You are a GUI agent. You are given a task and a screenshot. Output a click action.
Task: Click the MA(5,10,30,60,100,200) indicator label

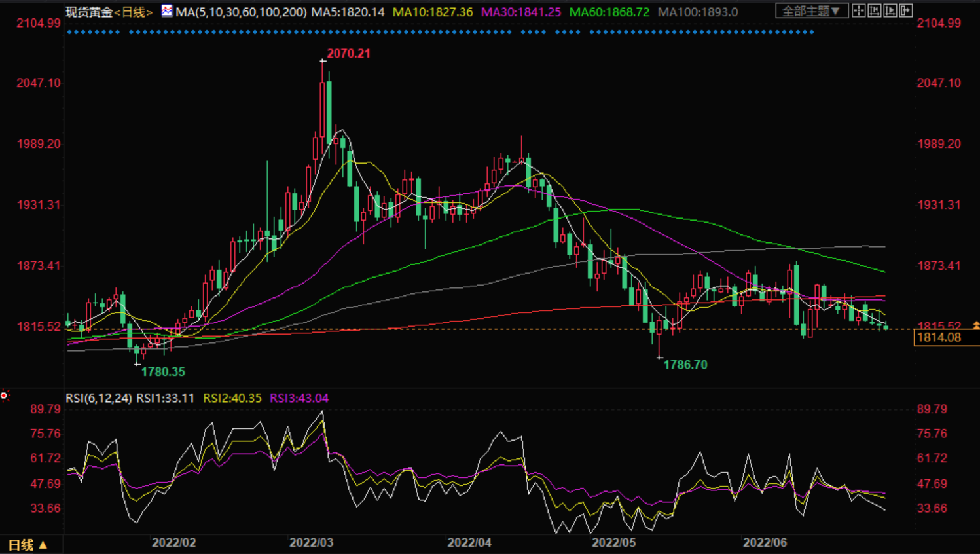pyautogui.click(x=241, y=12)
